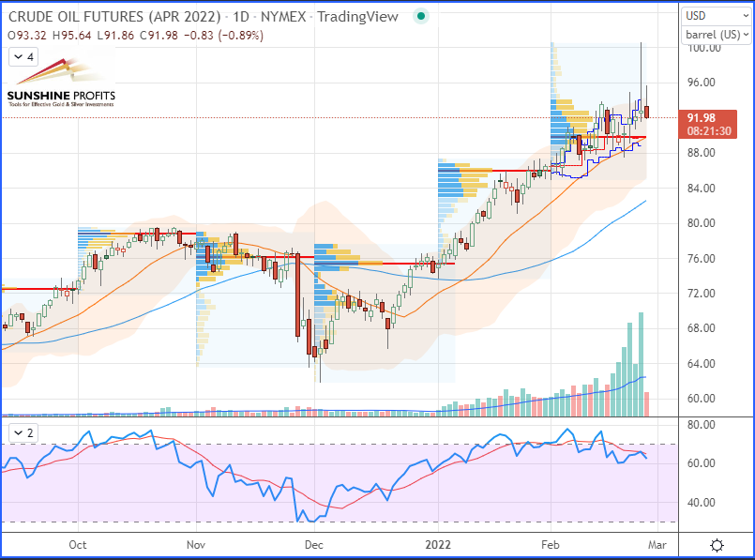
Task: Click the Mar label on time axis
Action: pos(657,545)
